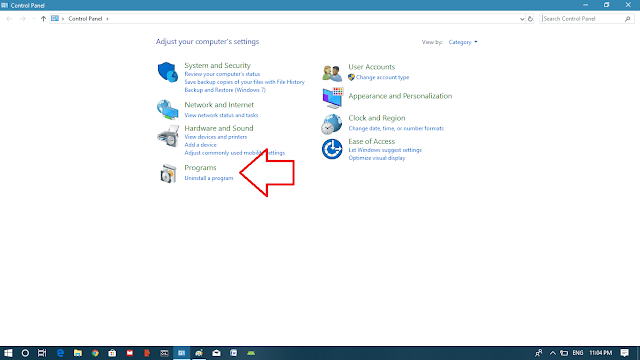Image resolution: width=640 pixels, height=360 pixels.
Task: Open Save backup copies with File History
Action: [x=244, y=82]
